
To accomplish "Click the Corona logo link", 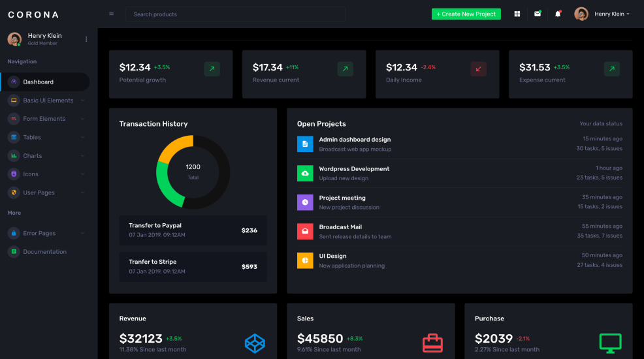I will point(33,14).
